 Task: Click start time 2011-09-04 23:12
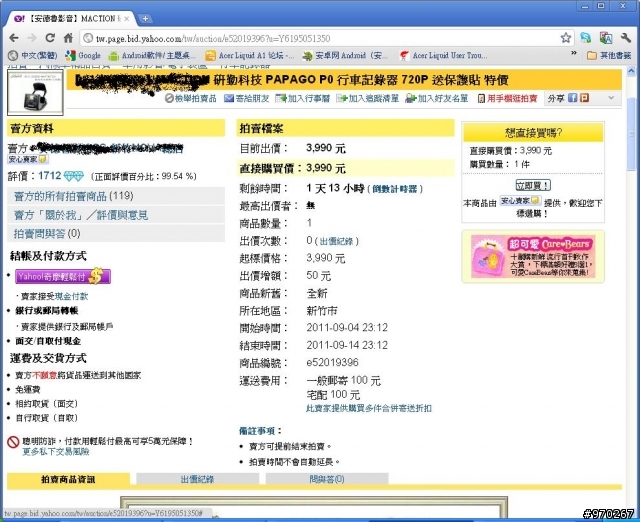pyautogui.click(x=347, y=328)
